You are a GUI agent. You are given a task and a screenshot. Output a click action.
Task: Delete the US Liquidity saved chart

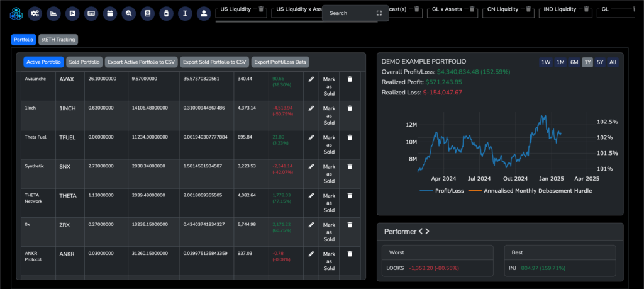click(x=262, y=9)
